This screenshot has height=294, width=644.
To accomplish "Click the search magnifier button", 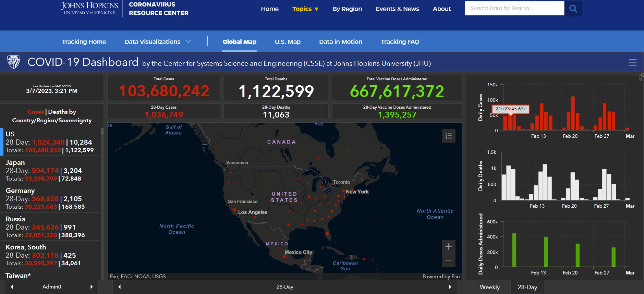I will pyautogui.click(x=573, y=9).
